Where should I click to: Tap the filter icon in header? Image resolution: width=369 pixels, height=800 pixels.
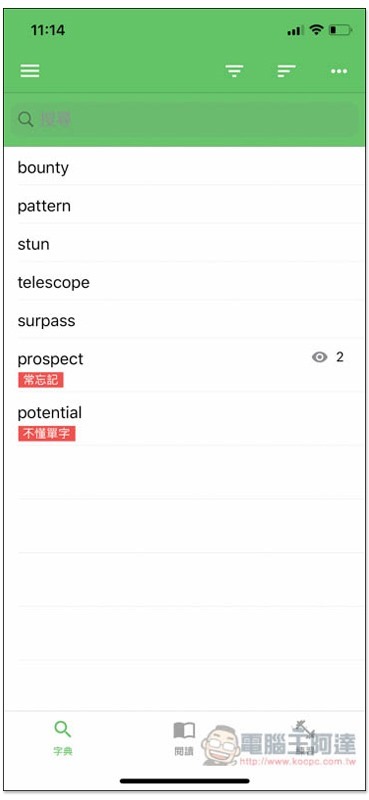pyautogui.click(x=235, y=71)
